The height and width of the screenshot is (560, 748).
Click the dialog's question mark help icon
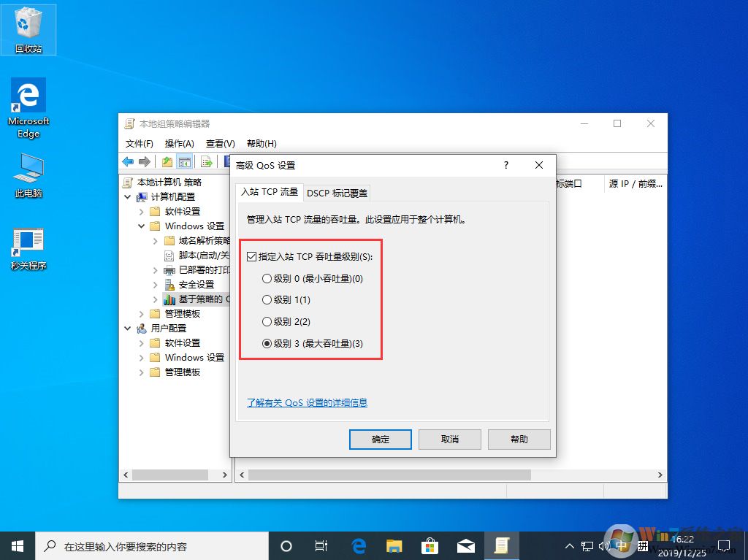(505, 165)
